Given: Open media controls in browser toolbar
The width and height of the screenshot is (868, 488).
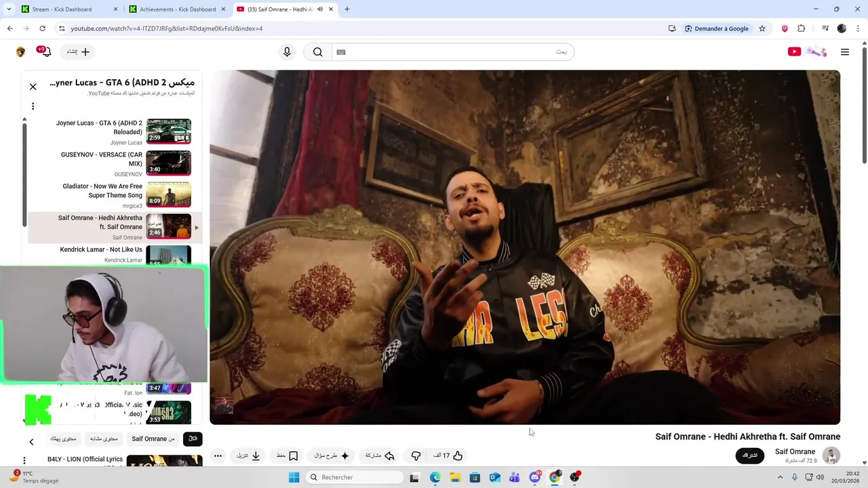Looking at the screenshot, I should pos(825,28).
